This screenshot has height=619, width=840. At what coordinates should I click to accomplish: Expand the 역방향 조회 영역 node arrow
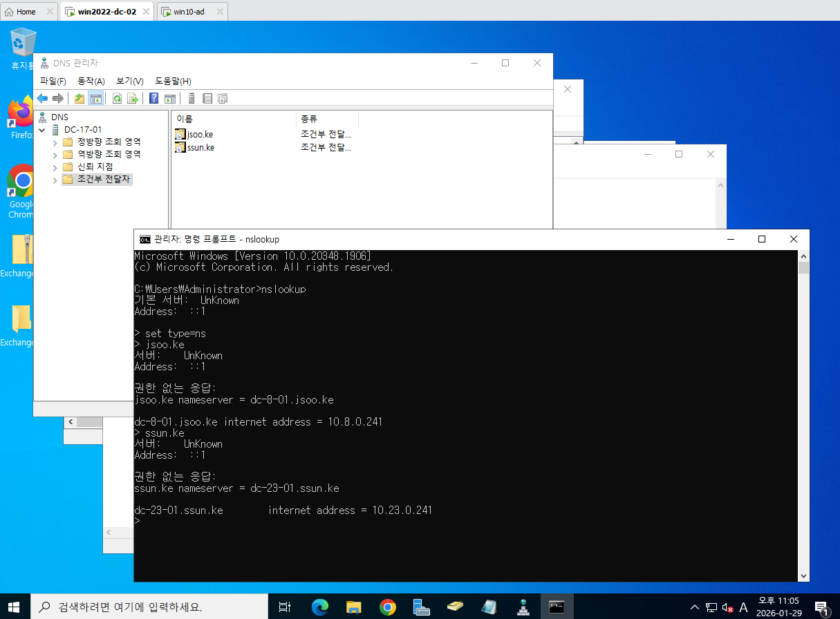(55, 155)
